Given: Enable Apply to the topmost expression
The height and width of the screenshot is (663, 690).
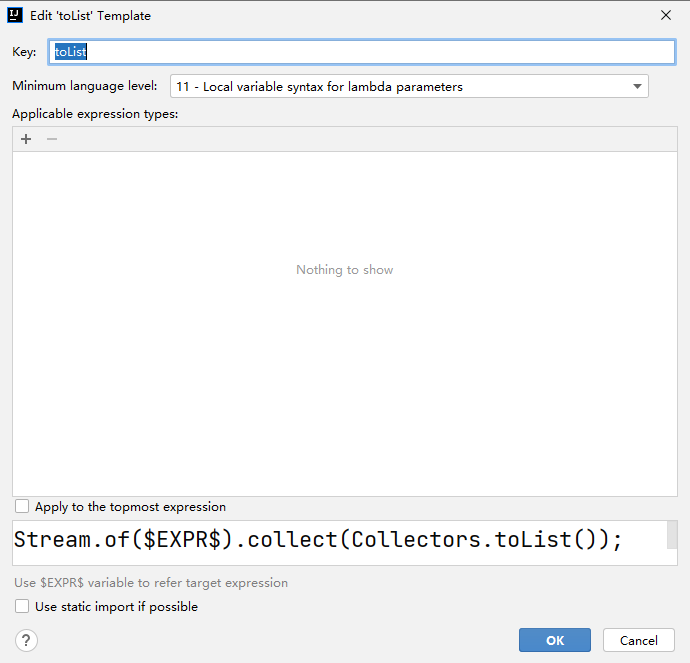Looking at the screenshot, I should (22, 506).
